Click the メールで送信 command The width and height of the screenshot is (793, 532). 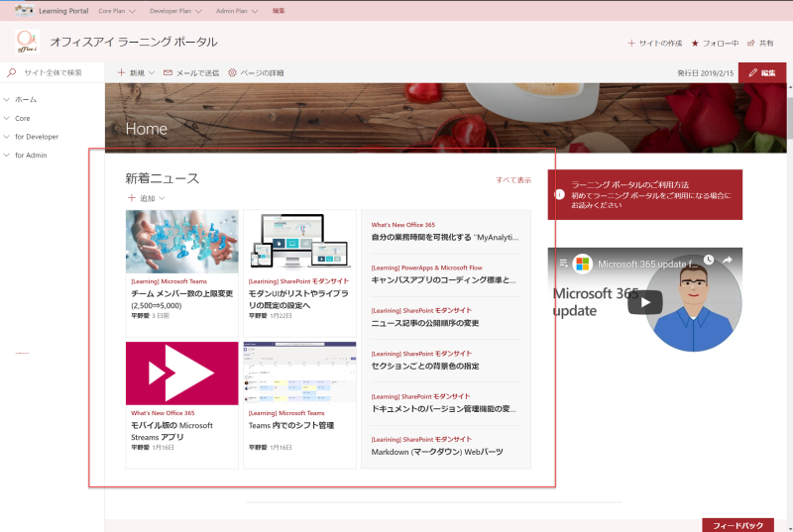tap(191, 72)
